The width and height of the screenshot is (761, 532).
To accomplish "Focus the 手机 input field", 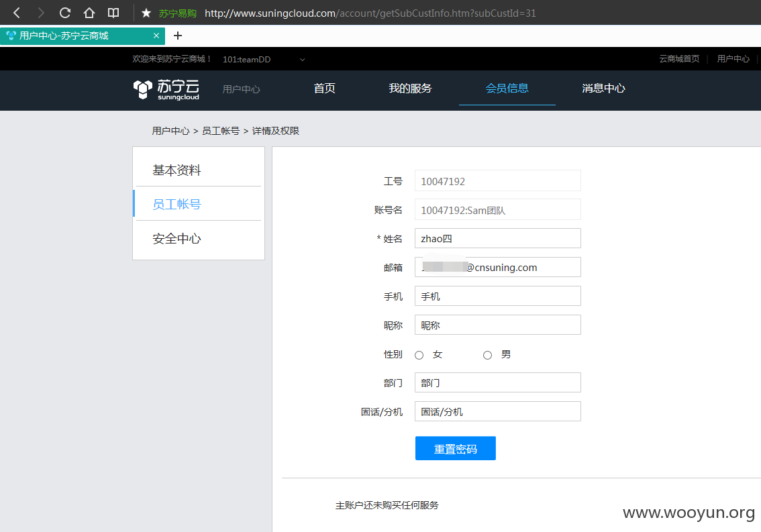I will (x=497, y=296).
